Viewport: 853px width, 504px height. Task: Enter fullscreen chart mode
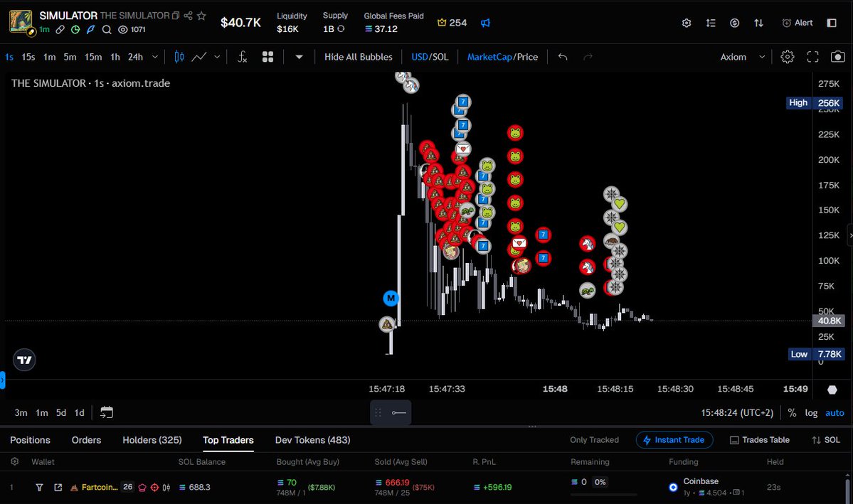[812, 57]
